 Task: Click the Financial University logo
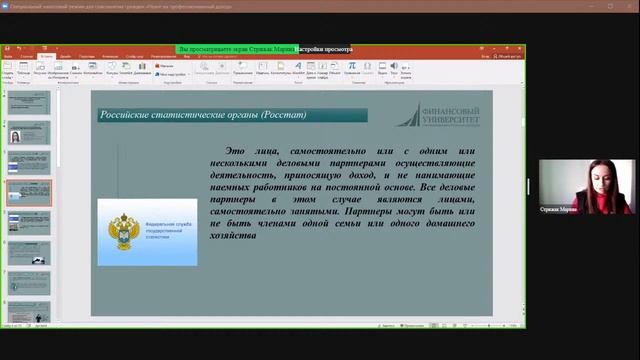pyautogui.click(x=438, y=115)
